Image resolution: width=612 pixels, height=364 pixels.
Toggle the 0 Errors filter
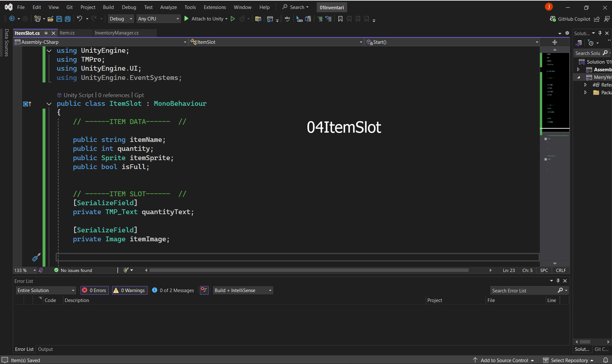coord(95,290)
